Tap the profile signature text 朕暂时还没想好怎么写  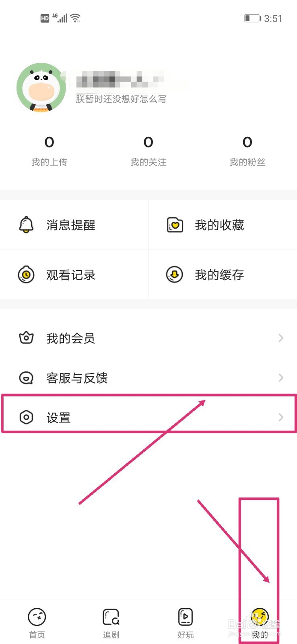click(121, 99)
